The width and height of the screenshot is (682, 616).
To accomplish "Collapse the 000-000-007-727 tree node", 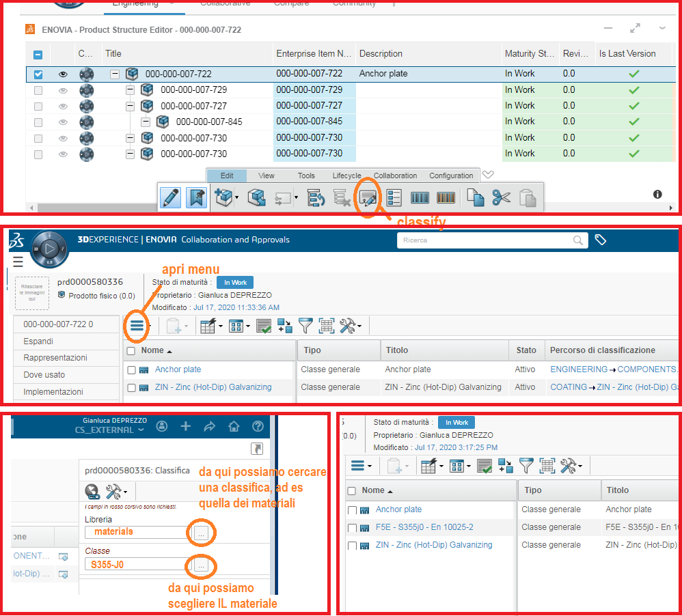I will [x=131, y=106].
